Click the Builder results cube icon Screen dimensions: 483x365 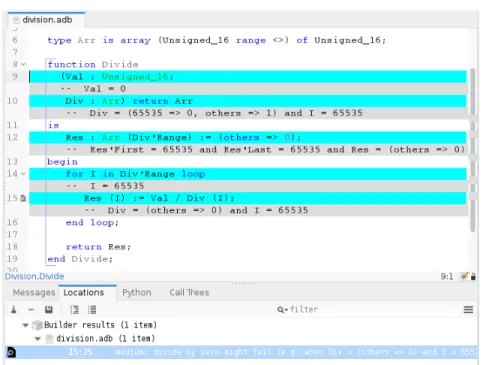[37, 325]
